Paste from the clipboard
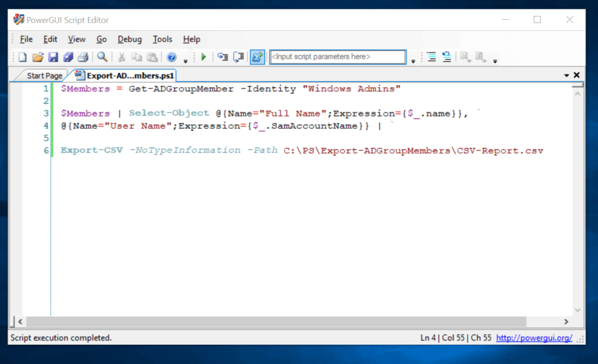The width and height of the screenshot is (598, 364). (x=152, y=57)
